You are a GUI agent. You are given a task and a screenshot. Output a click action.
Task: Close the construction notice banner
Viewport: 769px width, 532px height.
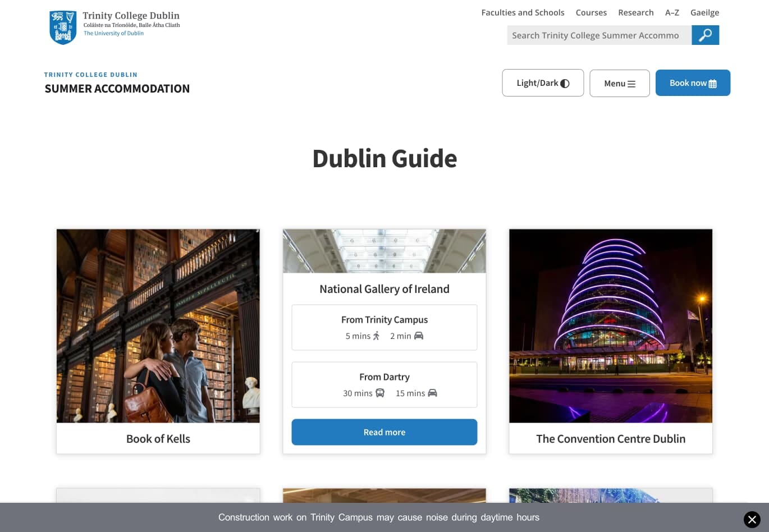click(752, 520)
